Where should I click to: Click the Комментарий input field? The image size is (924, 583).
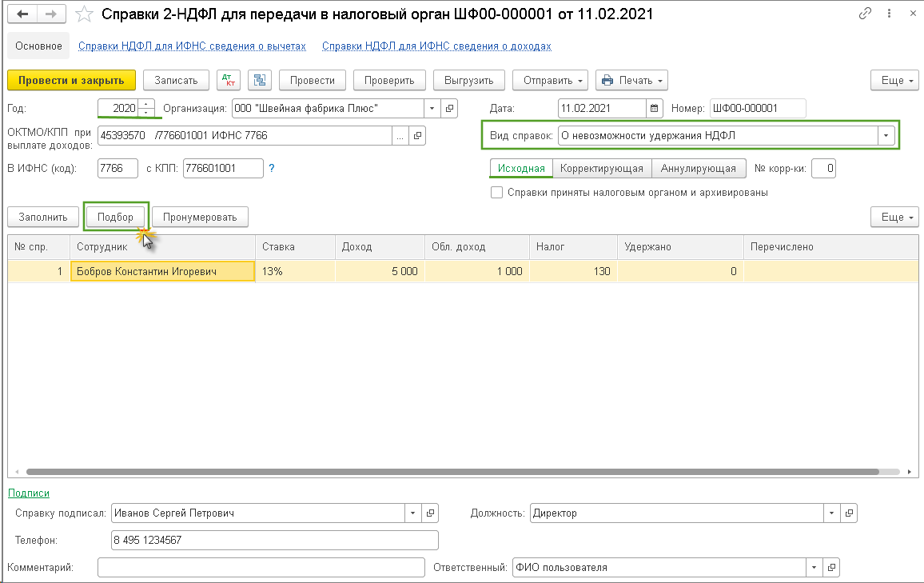click(261, 567)
